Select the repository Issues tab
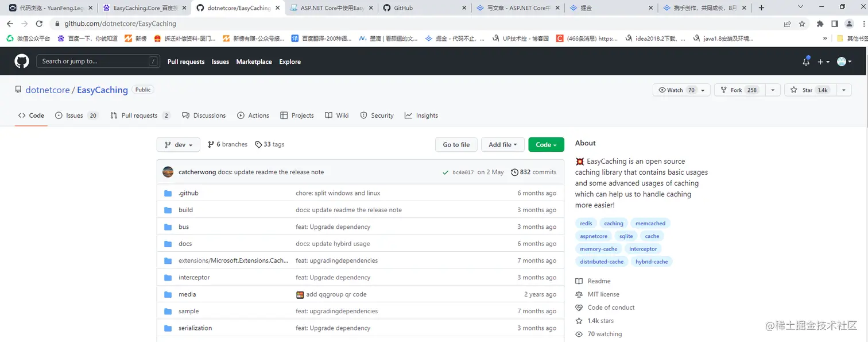Image resolution: width=868 pixels, height=342 pixels. (x=76, y=116)
